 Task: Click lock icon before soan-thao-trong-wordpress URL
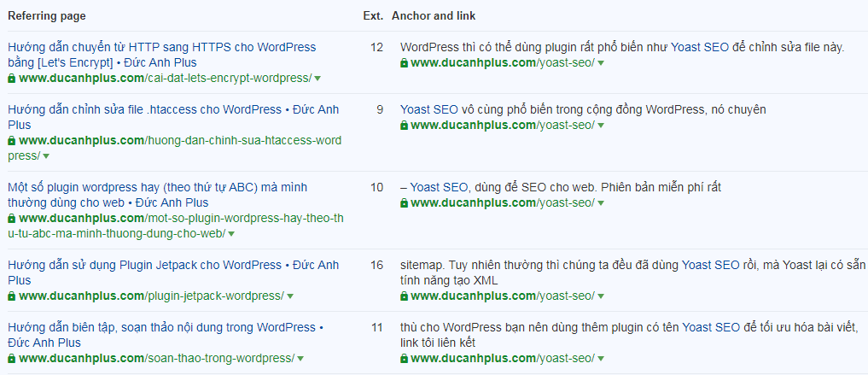[x=12, y=359]
